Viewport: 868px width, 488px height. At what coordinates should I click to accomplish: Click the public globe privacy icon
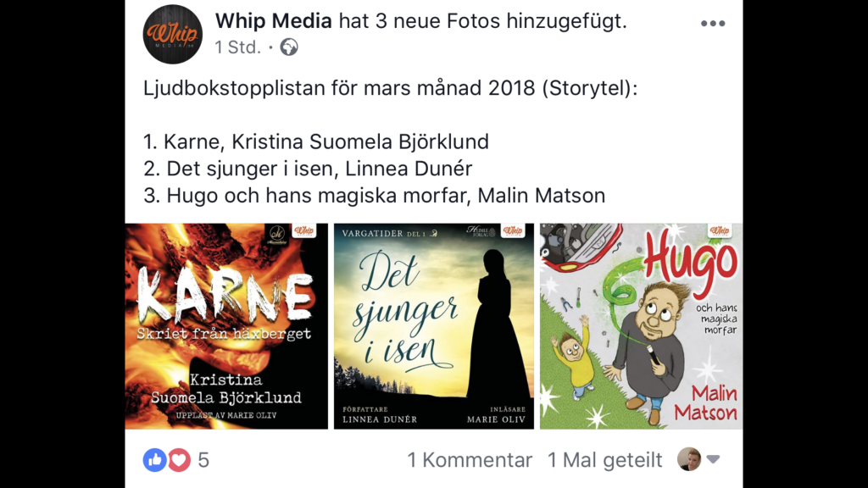[x=289, y=47]
